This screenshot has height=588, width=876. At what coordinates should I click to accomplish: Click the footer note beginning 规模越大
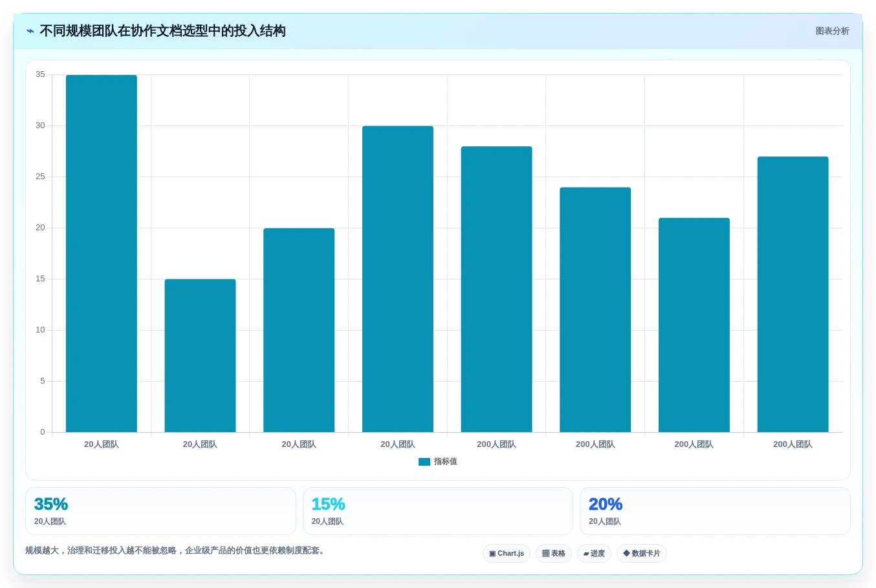(175, 550)
